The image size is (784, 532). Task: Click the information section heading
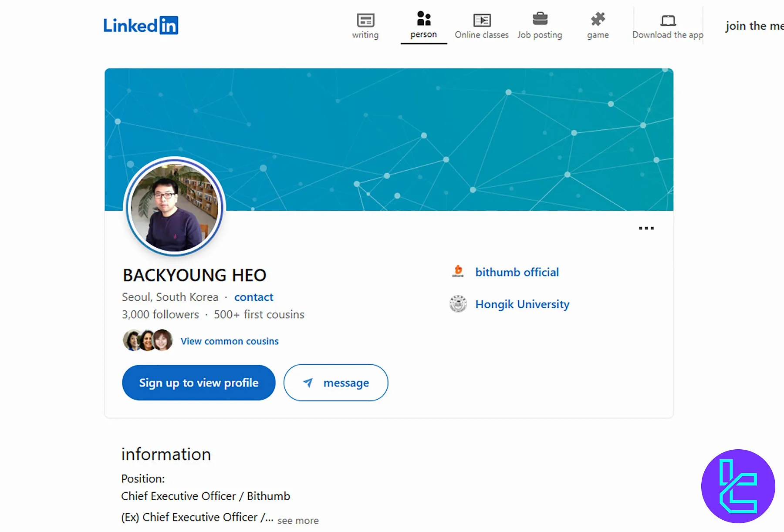pos(166,454)
